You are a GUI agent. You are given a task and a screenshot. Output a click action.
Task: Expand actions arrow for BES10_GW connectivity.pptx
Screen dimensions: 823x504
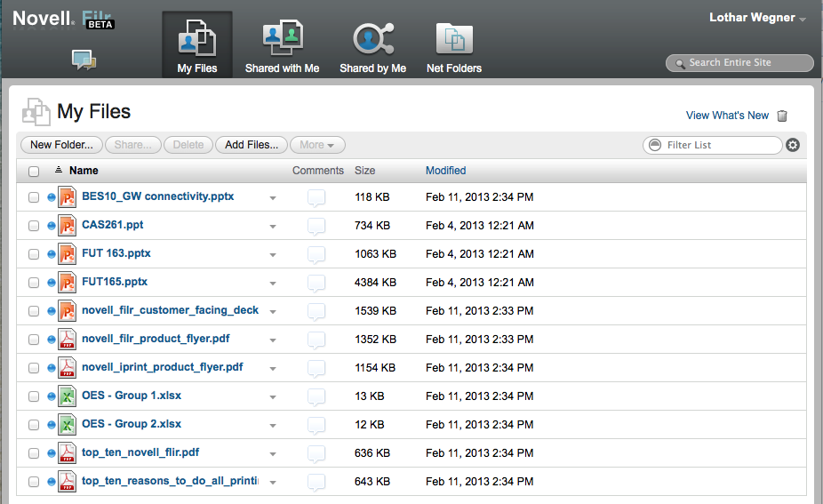273,198
